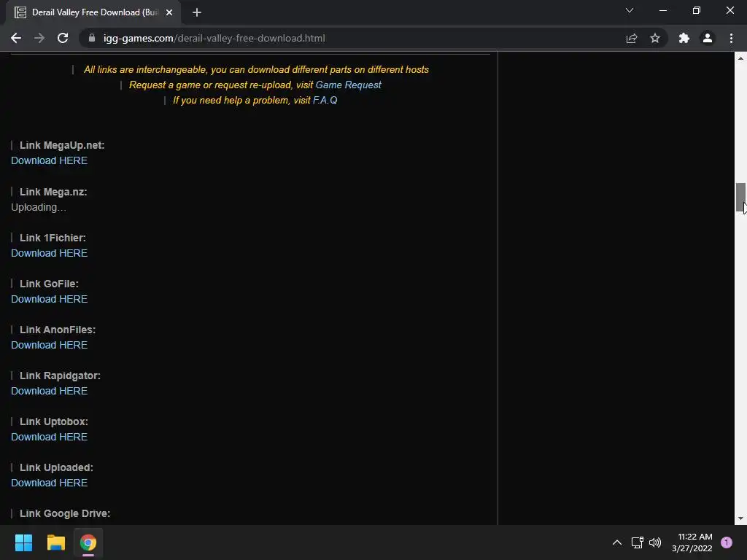The image size is (747, 560).
Task: Close the Derail Valley tab
Action: pos(169,12)
